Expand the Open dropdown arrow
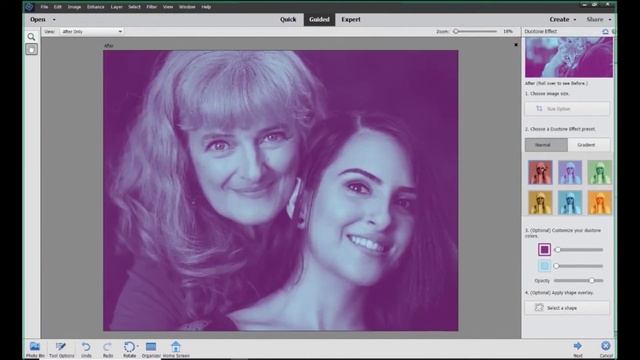640x360 pixels. (x=54, y=20)
